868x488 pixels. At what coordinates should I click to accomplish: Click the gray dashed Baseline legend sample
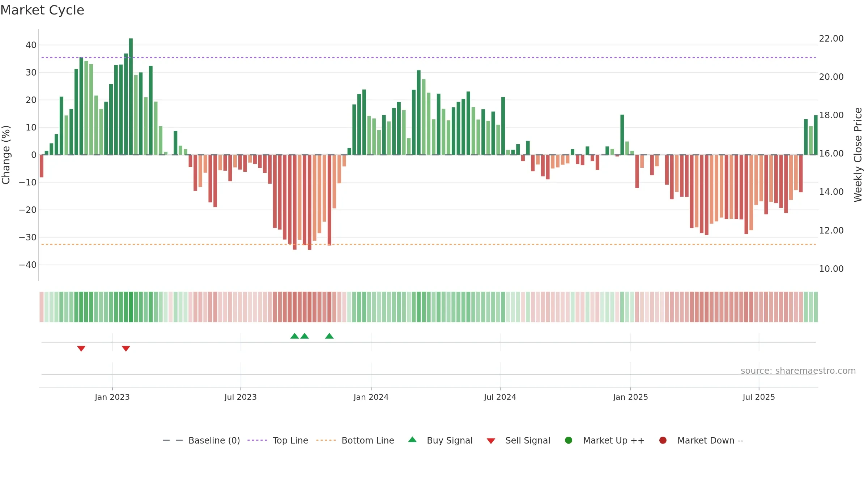173,440
